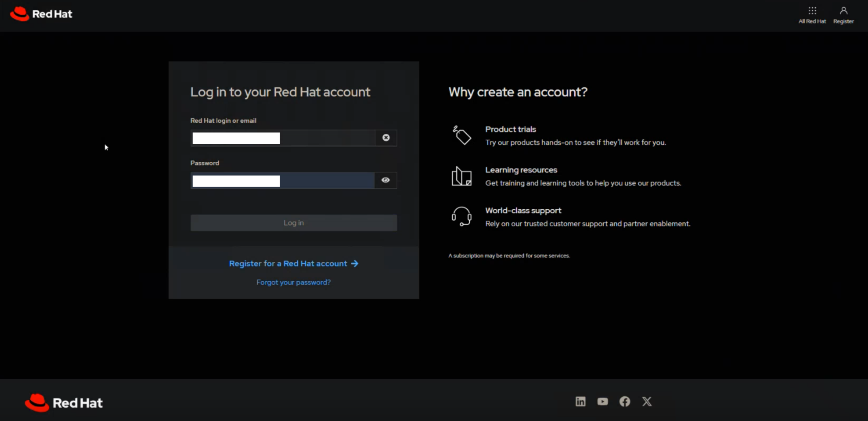Click the subscription may be required note
This screenshot has height=421, width=868.
[509, 256]
